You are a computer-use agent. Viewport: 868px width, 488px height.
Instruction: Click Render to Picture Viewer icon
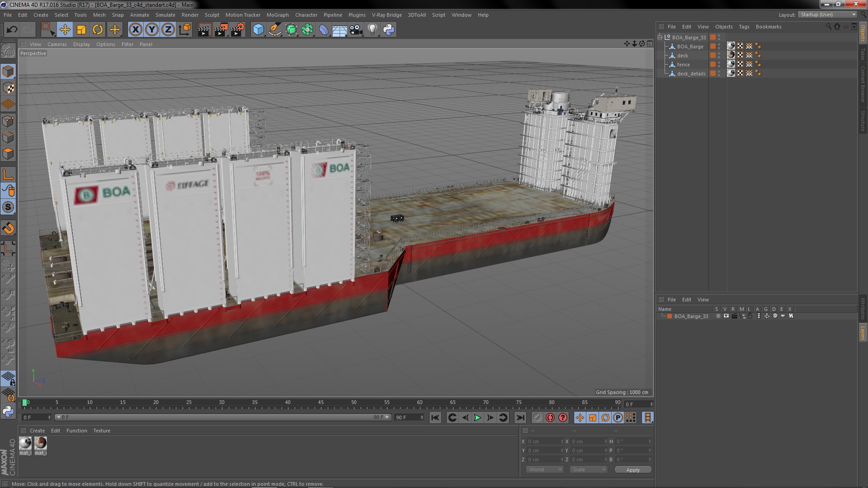click(221, 30)
